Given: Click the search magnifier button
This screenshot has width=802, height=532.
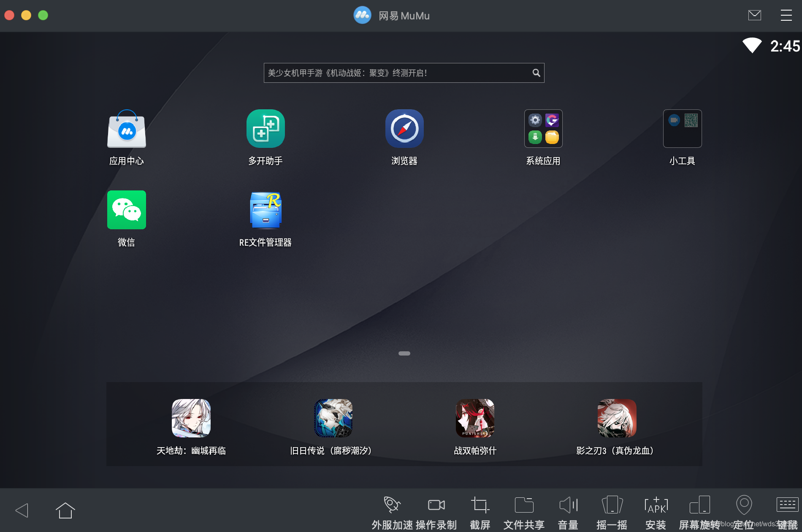Looking at the screenshot, I should (x=536, y=73).
